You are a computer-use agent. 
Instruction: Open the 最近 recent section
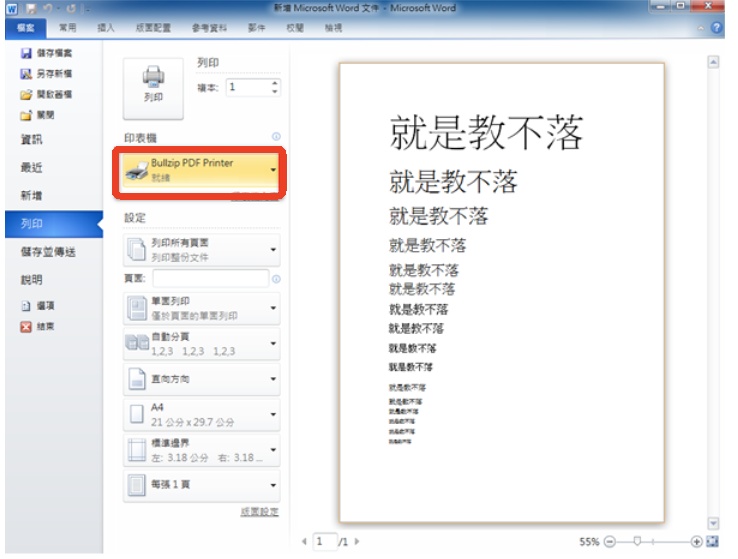click(32, 167)
